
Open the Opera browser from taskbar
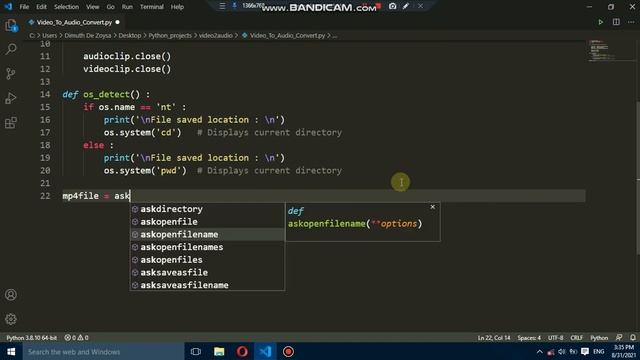[x=242, y=351]
